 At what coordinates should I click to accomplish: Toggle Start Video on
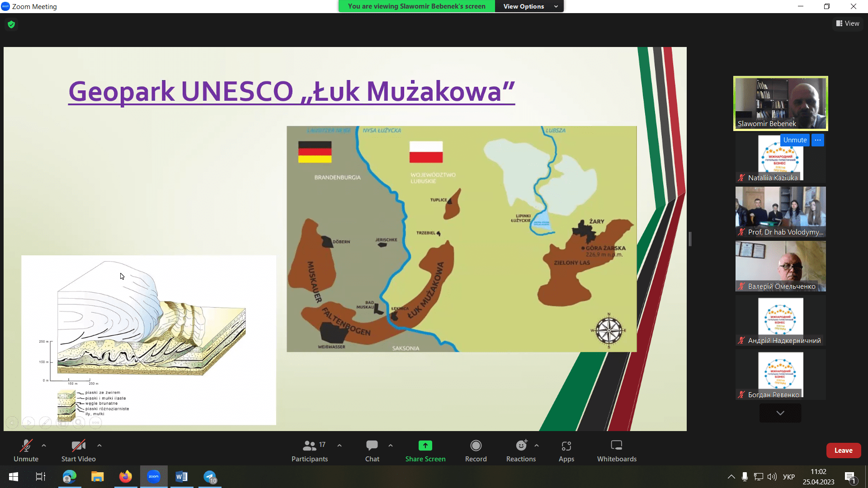(78, 450)
